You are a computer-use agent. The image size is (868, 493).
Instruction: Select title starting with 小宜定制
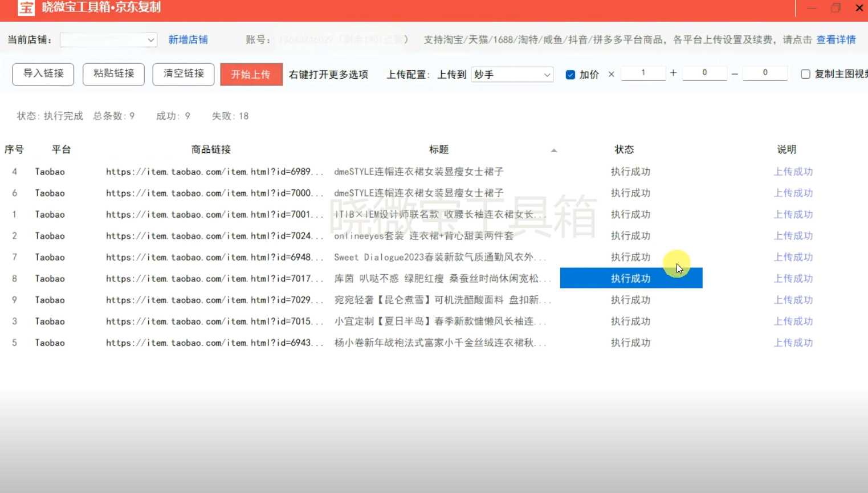[440, 321]
